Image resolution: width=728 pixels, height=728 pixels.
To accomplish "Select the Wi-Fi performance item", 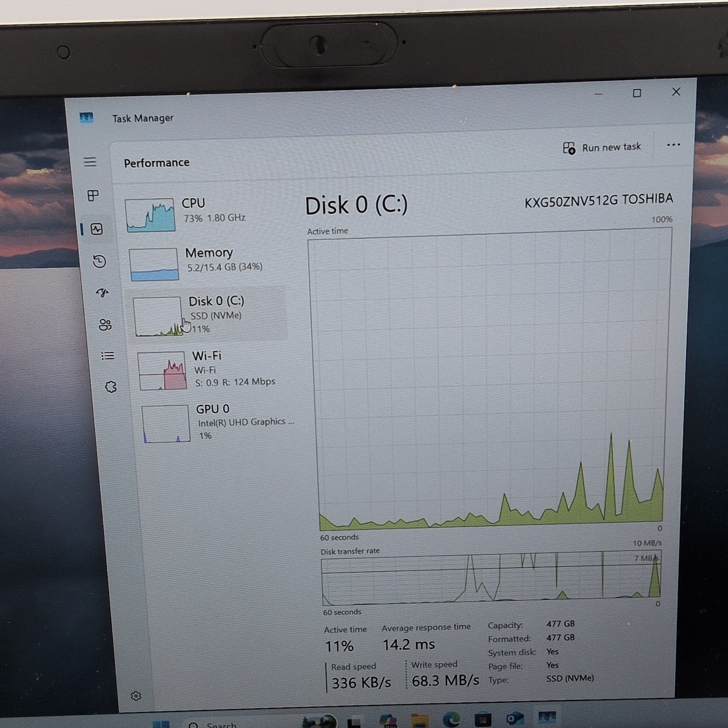I will pos(212,370).
